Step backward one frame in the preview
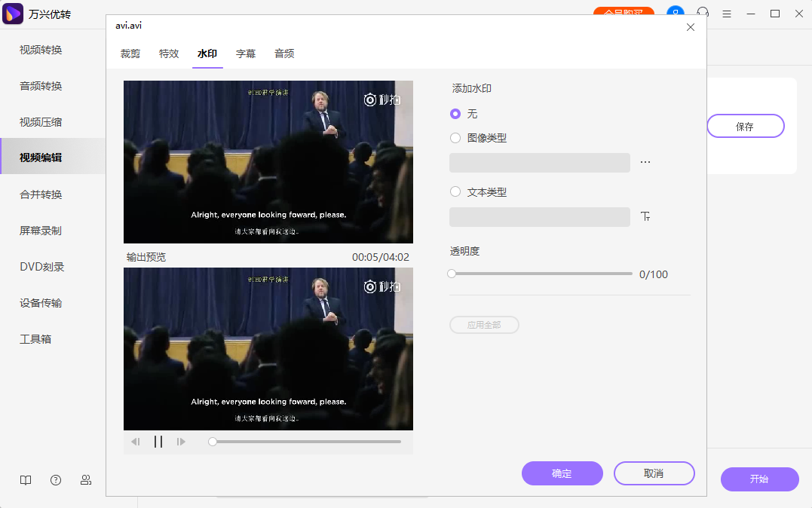812x508 pixels. click(x=136, y=442)
